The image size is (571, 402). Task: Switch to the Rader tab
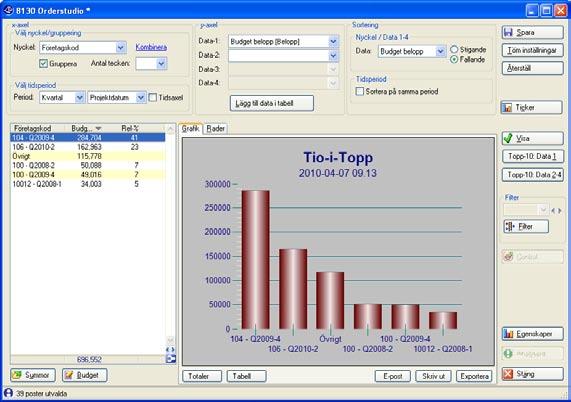(x=216, y=129)
